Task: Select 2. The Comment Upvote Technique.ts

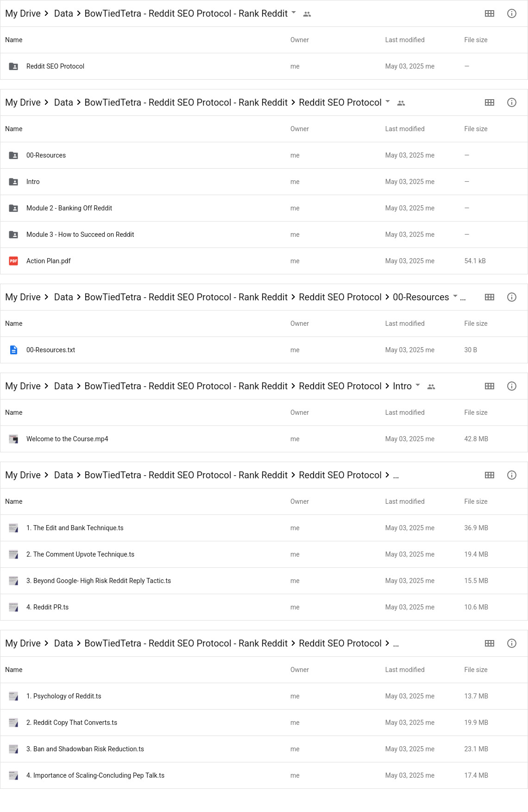Action: coord(80,554)
